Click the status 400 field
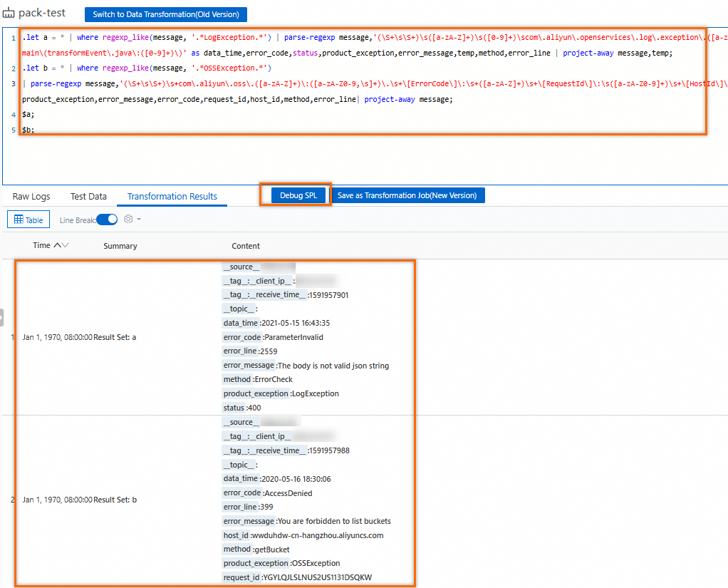The image size is (728, 588). point(241,408)
